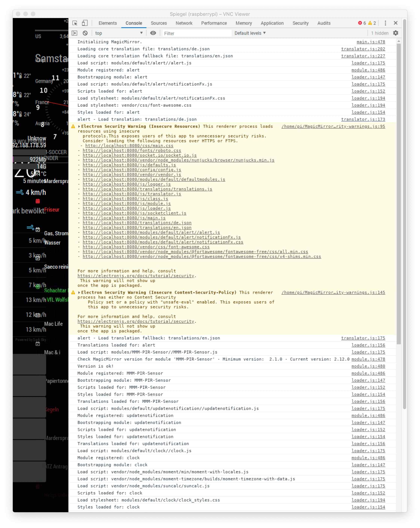Select the inspect element picker icon
This screenshot has height=528, width=420.
(75, 23)
